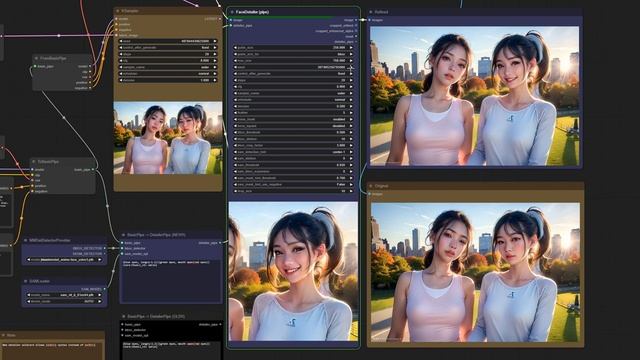The height and width of the screenshot is (360, 640).
Task: Click the images input socket on Refined node
Action: 370,20
